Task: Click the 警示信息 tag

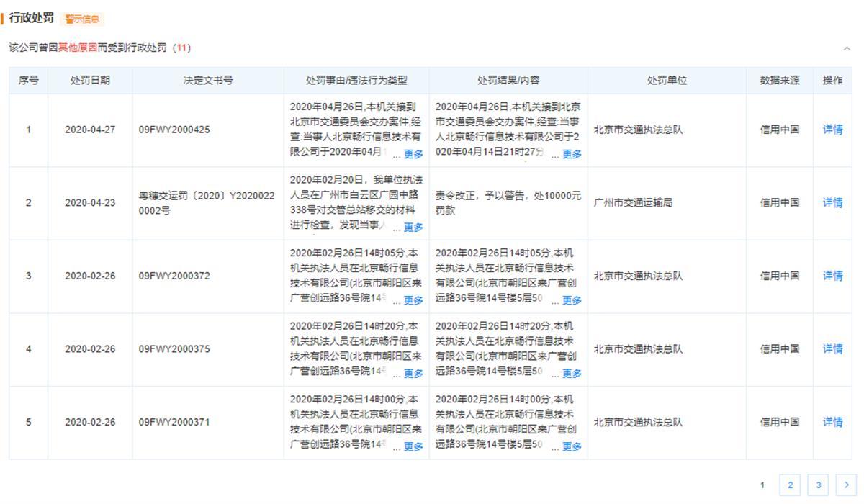Action: pyautogui.click(x=83, y=19)
